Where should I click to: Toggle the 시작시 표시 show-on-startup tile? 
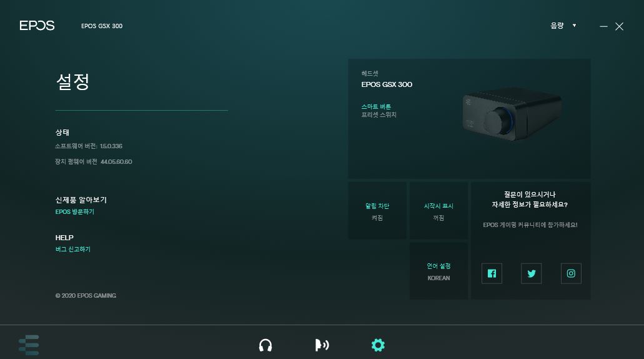point(438,211)
